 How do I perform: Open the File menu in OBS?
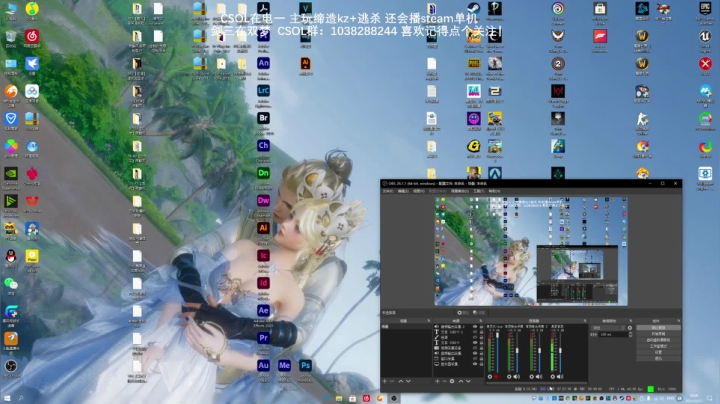[x=388, y=191]
